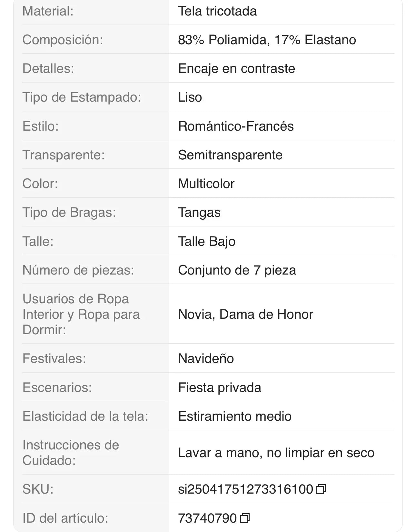Click the Navideño festival value

(206, 358)
